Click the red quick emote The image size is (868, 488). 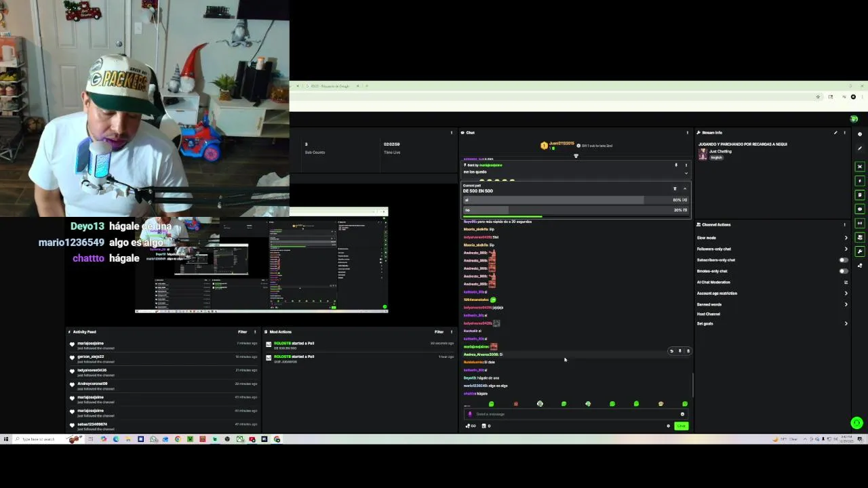click(515, 404)
